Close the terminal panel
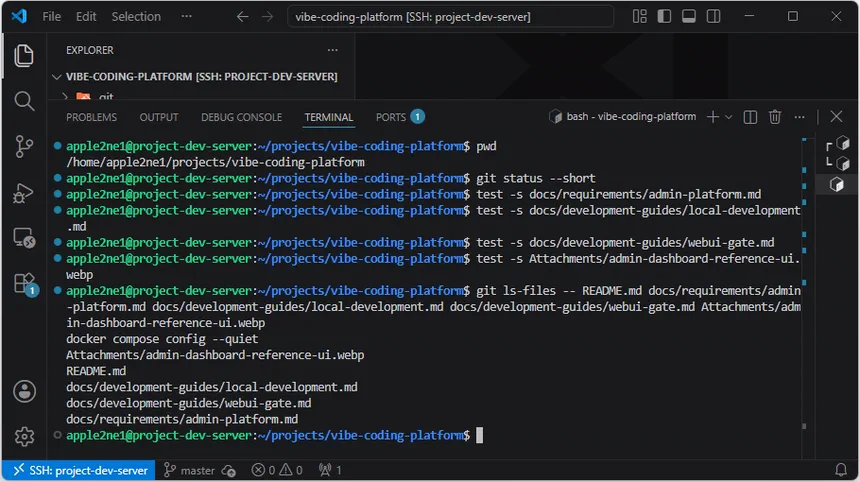This screenshot has height=482, width=860. click(x=836, y=116)
